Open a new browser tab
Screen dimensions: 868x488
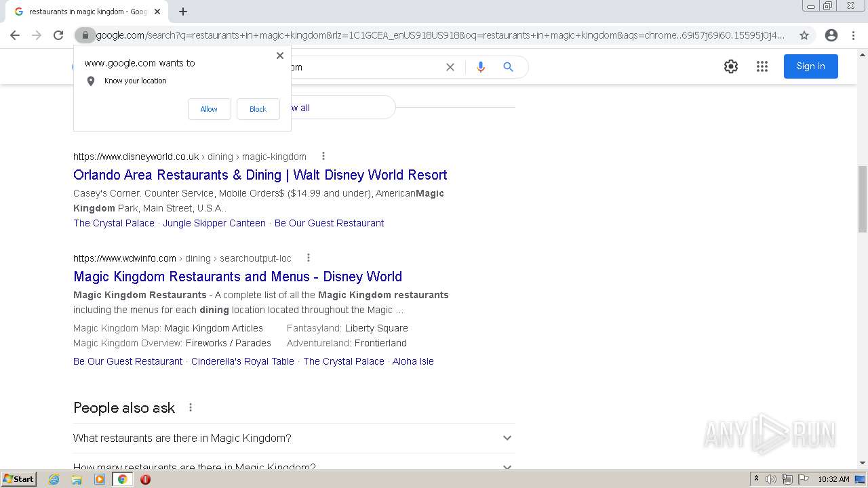[183, 12]
